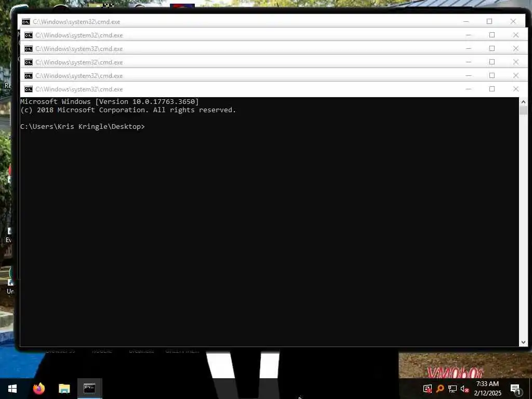Click the orange magnifier tray icon

[x=440, y=389]
